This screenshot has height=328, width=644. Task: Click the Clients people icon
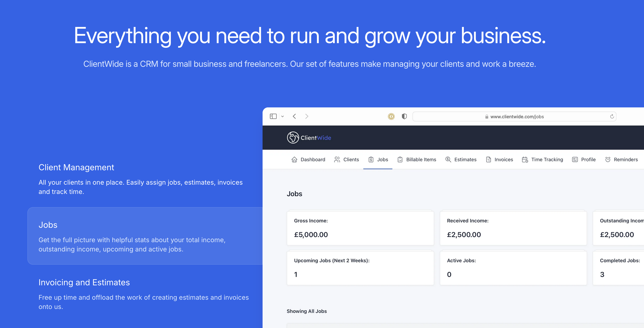click(337, 160)
